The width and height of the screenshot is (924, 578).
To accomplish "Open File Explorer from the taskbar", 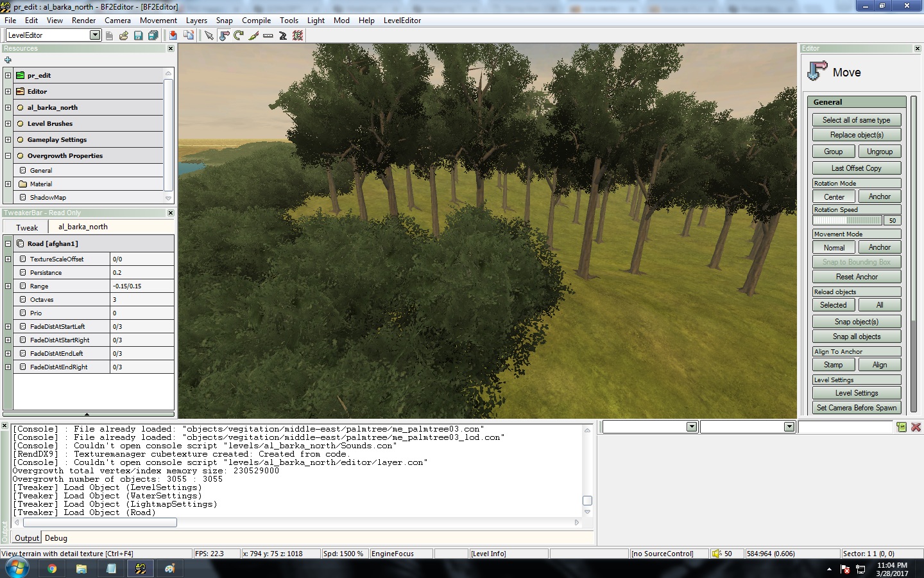I will pyautogui.click(x=81, y=568).
